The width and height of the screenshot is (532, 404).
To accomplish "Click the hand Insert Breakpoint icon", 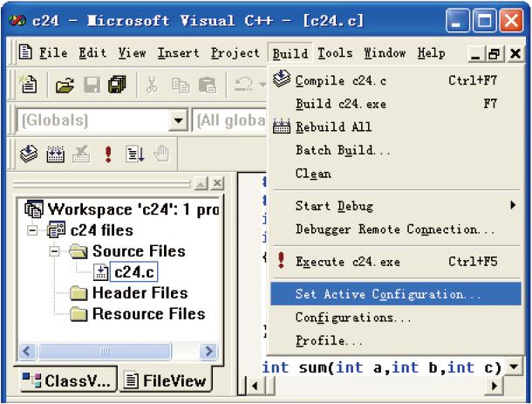I will [161, 154].
